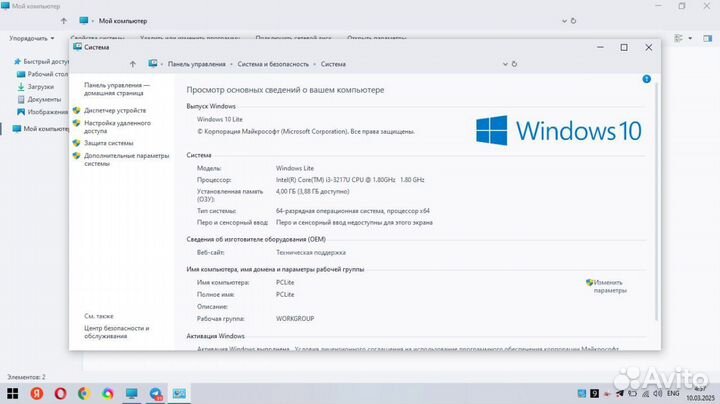Click the PCLite value beside Имя компьютера

point(285,282)
